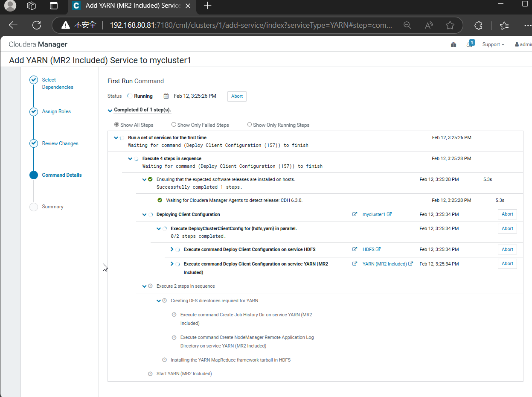Viewport: 532px width, 397px height.
Task: Abort YARN Deploy Client Configuration command
Action: pos(507,264)
